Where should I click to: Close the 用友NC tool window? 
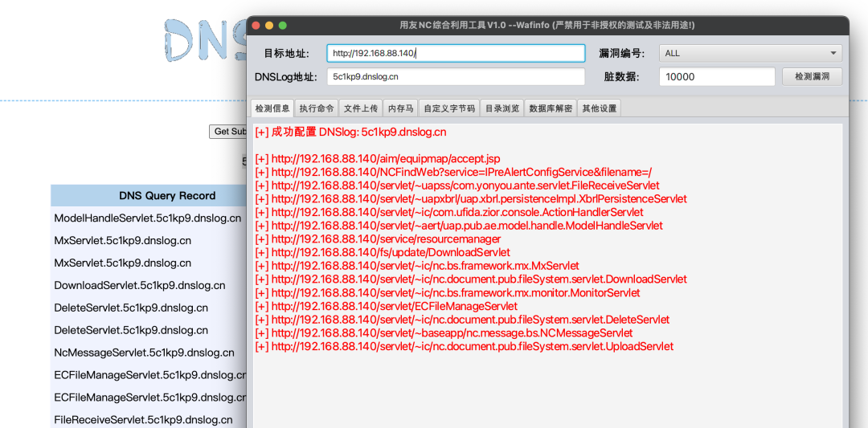tap(256, 26)
